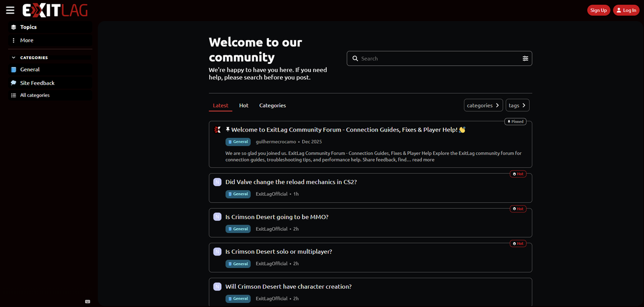644x307 pixels.
Task: Click the Site Feedback chat icon
Action: pyautogui.click(x=14, y=83)
